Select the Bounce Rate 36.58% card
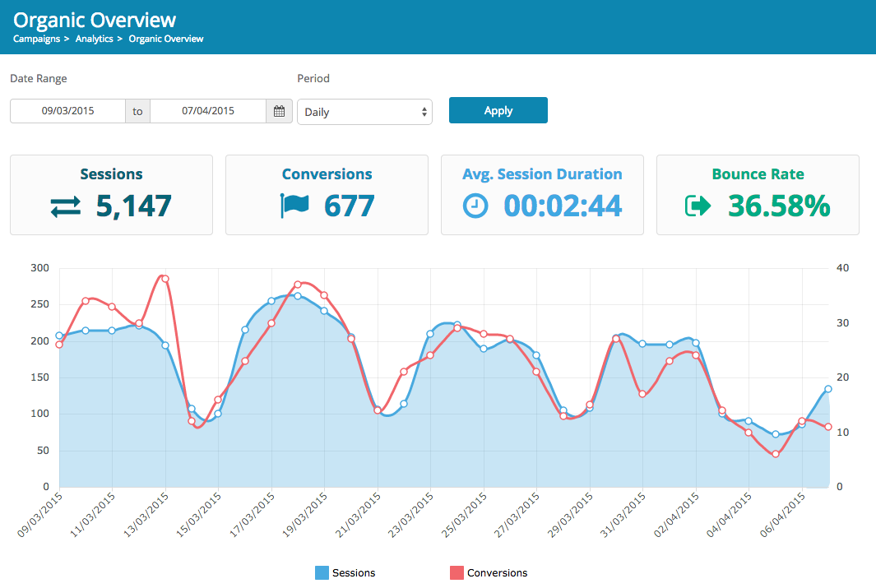 coord(758,195)
